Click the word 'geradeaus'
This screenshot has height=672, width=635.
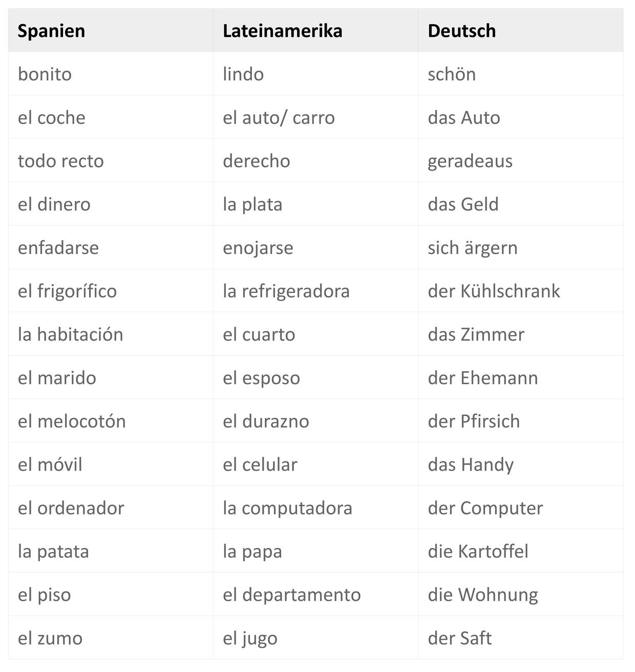pyautogui.click(x=470, y=161)
